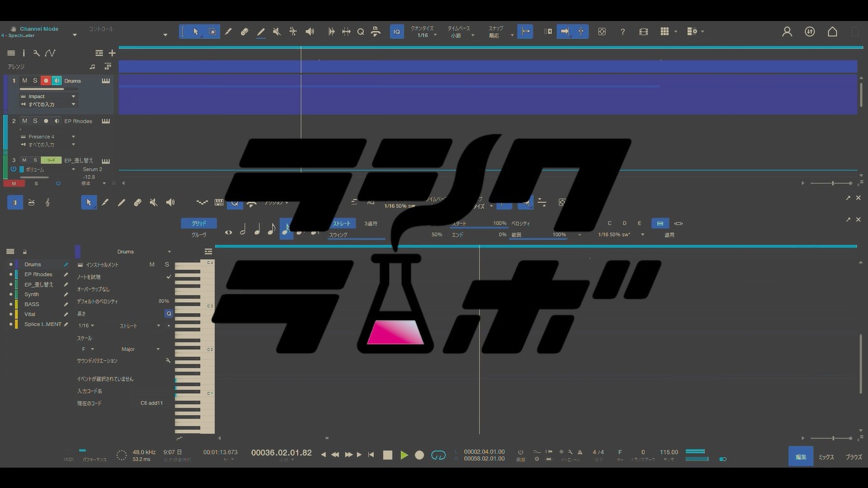Screen dimensions: 868x488
Task: Click the グルーヴ (Groove) quantize option
Action: coord(199,235)
